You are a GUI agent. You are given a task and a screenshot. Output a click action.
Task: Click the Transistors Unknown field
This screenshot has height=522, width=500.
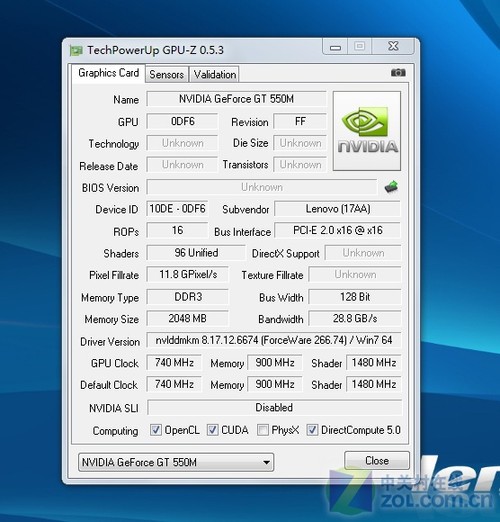300,164
